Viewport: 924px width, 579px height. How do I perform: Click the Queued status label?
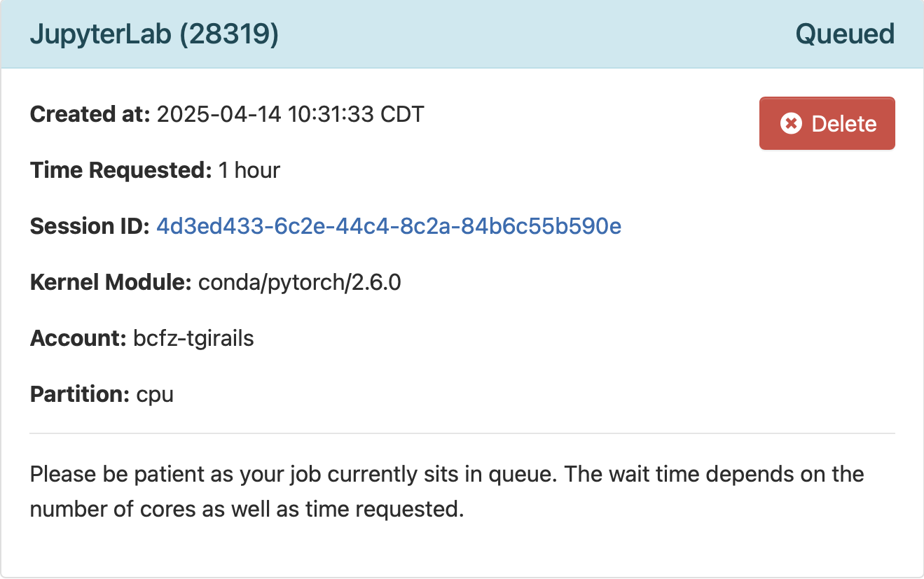click(x=845, y=34)
